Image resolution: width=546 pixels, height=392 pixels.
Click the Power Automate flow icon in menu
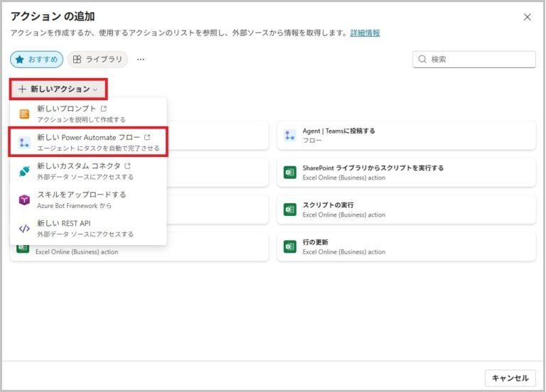[x=24, y=142]
